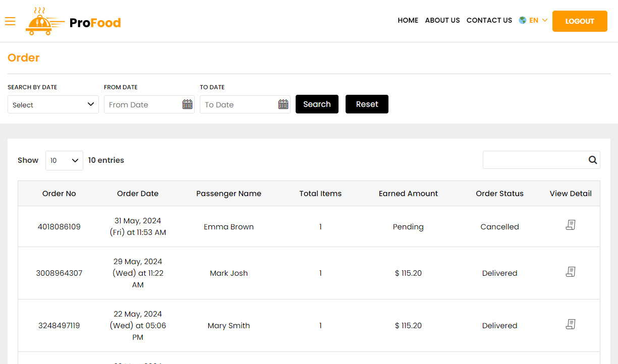Screen dimensions: 618x364
Task: Click passenger name Mary Smith
Action: (229, 326)
